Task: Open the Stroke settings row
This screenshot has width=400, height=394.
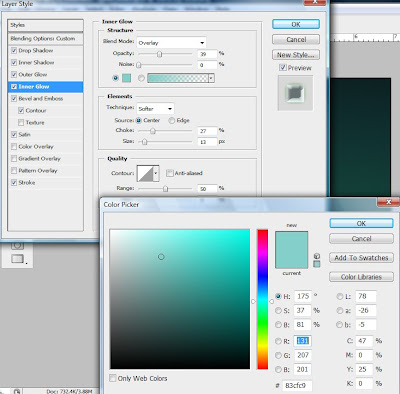Action: coord(45,183)
